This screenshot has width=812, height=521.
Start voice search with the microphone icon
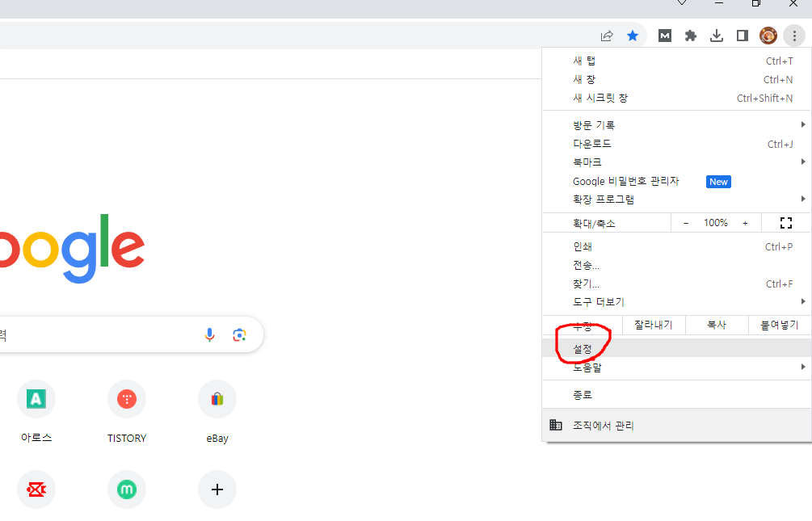209,334
